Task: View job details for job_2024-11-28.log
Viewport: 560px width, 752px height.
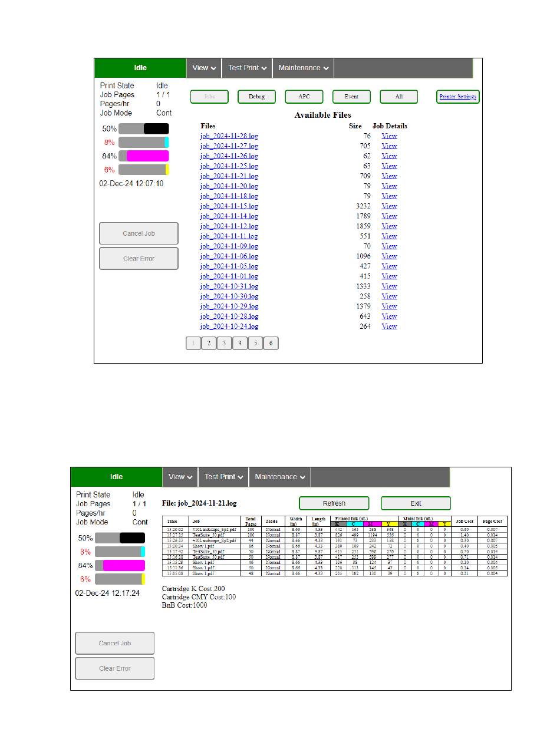Action: [x=389, y=136]
